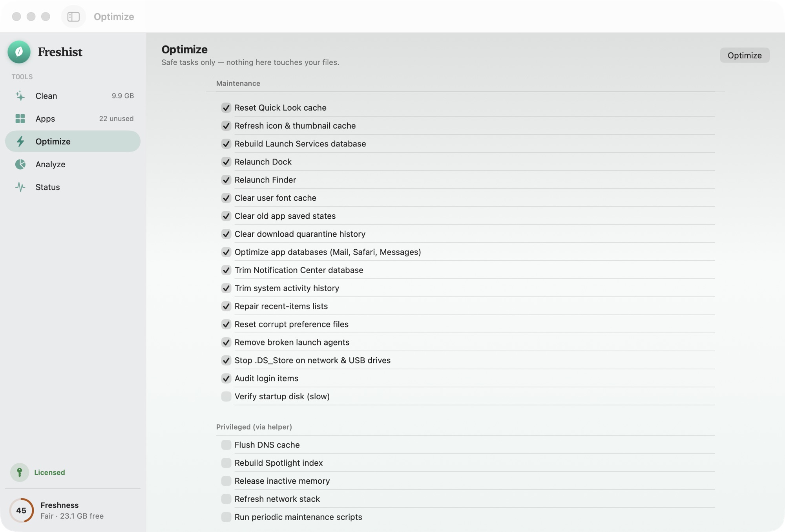Run the Optimize button at top right

point(745,55)
